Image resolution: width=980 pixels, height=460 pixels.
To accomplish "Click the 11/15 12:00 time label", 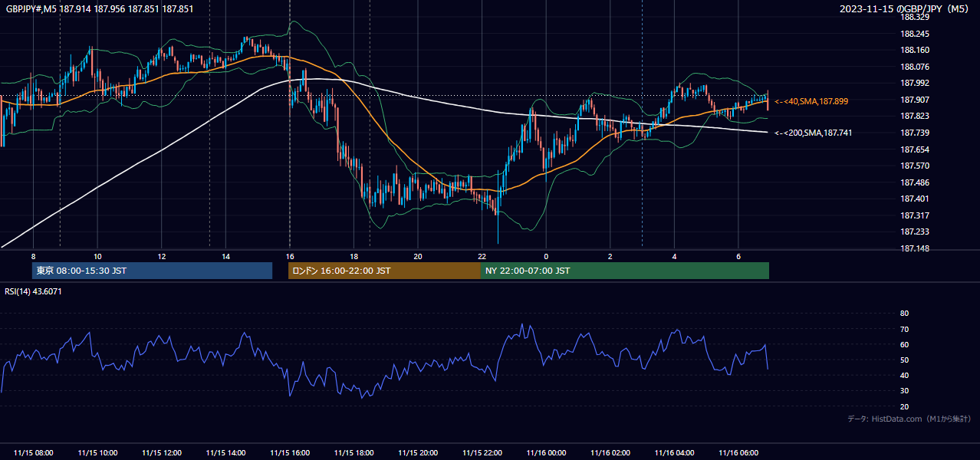I will point(162,453).
